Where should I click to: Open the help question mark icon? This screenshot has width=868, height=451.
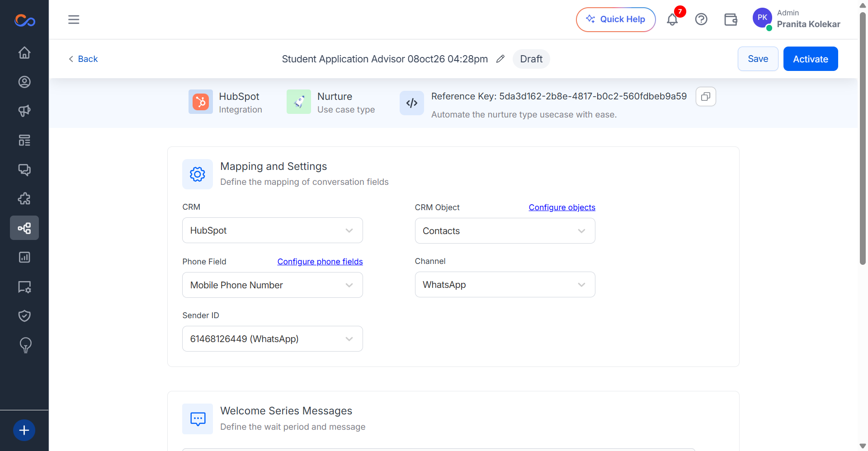coord(701,19)
